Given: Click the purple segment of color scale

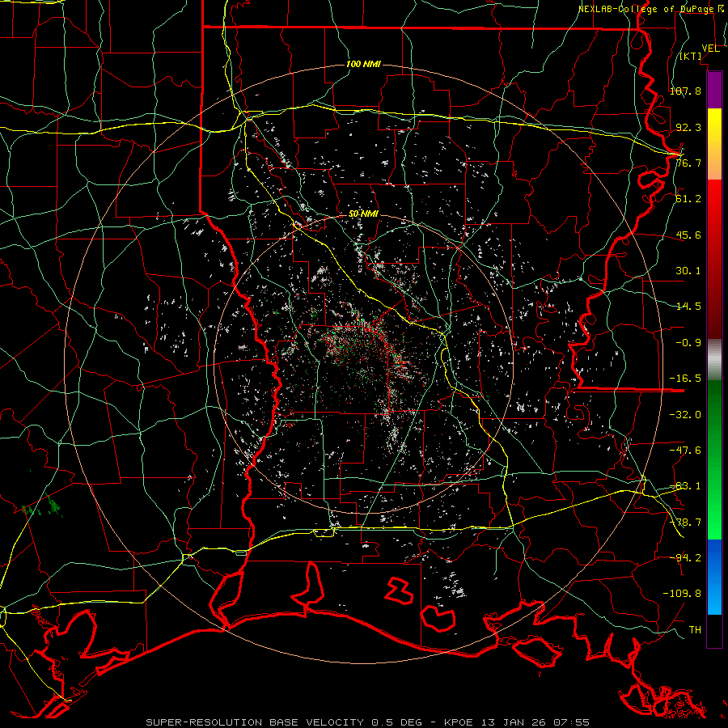Looking at the screenshot, I should pyautogui.click(x=714, y=90).
